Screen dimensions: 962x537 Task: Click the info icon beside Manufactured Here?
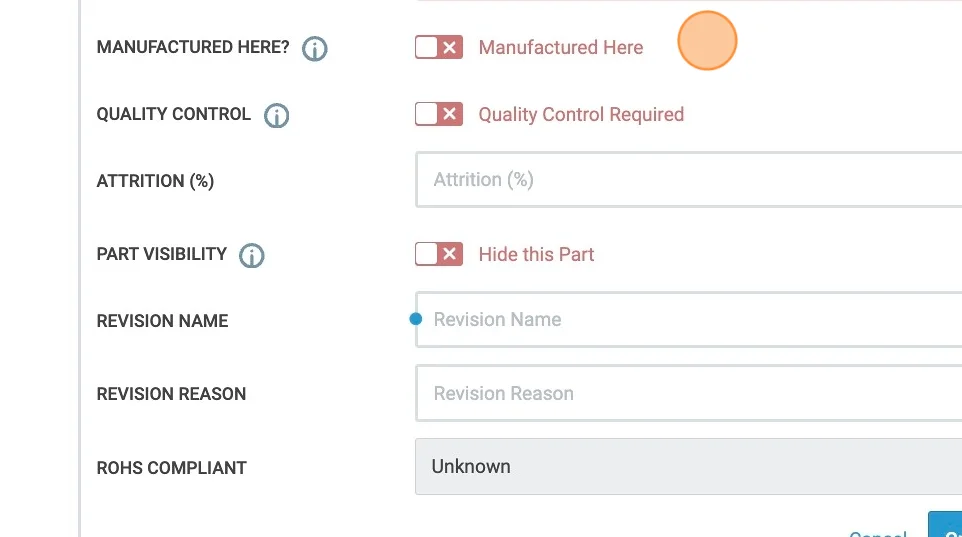point(315,48)
